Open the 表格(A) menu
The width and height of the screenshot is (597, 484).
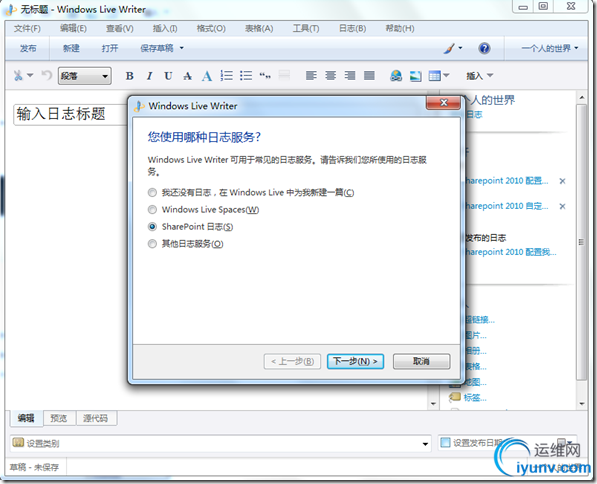click(259, 29)
